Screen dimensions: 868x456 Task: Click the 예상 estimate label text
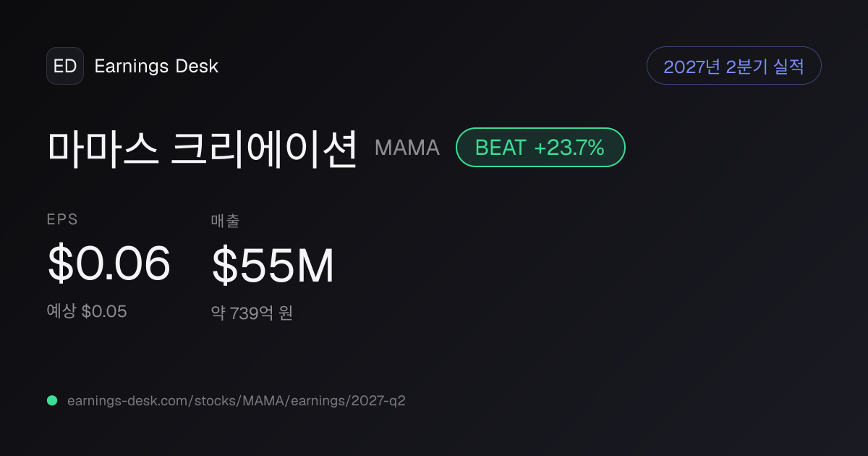(61, 311)
